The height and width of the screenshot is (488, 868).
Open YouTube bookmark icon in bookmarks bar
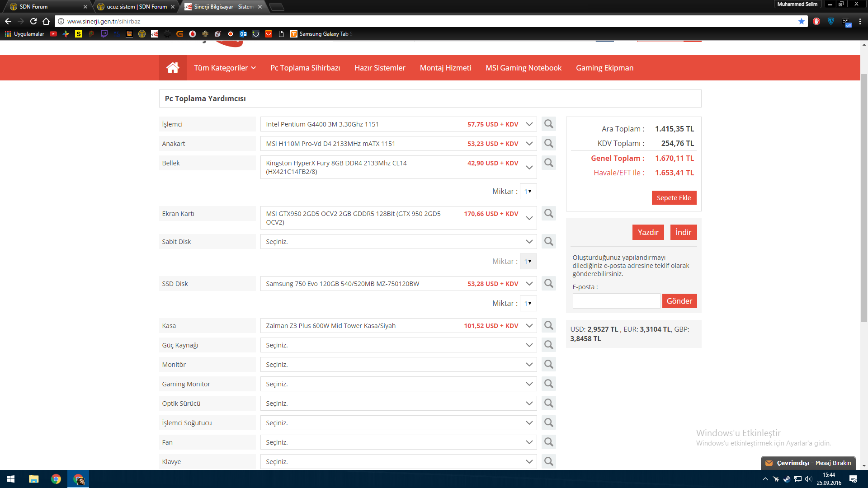53,34
